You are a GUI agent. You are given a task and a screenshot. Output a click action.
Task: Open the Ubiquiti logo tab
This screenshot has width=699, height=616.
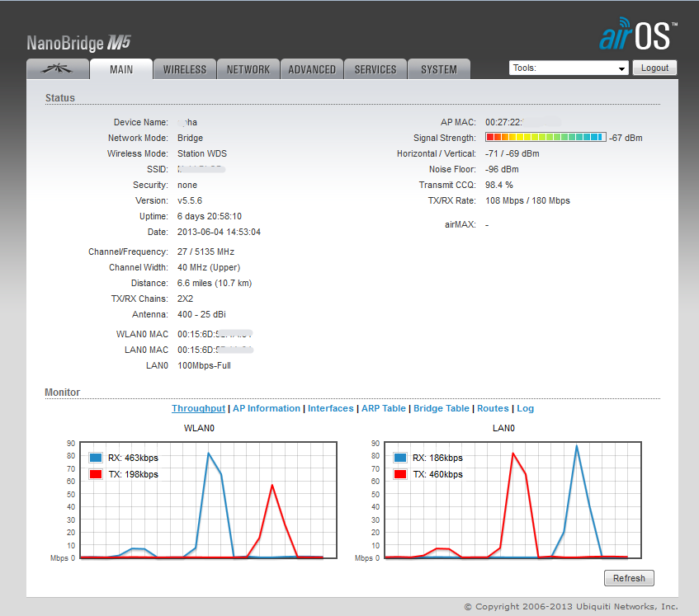coord(57,69)
